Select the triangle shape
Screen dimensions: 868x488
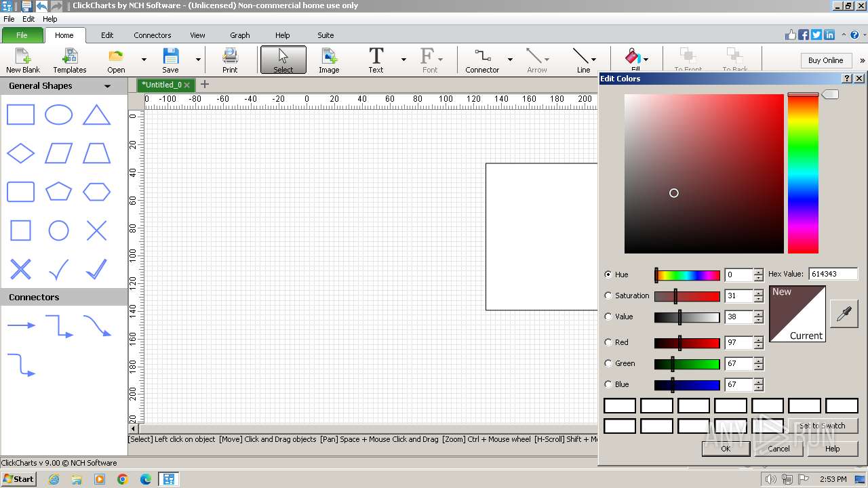click(x=96, y=115)
